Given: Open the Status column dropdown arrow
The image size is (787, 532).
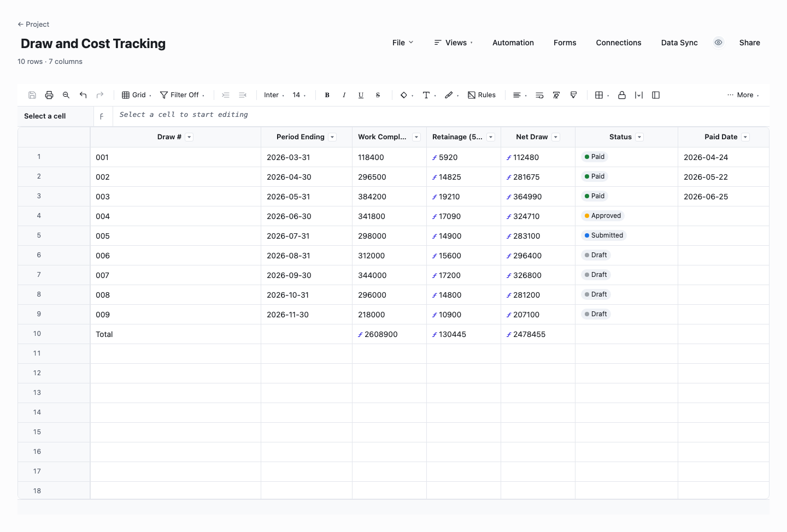Looking at the screenshot, I should point(639,137).
